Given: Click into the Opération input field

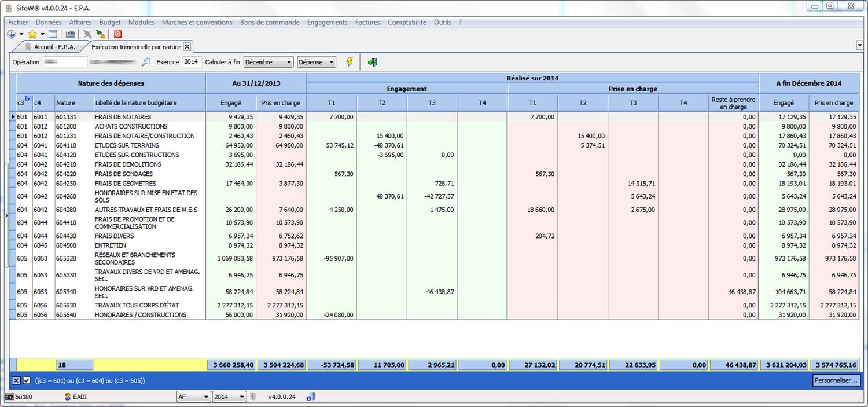Looking at the screenshot, I should [x=65, y=62].
